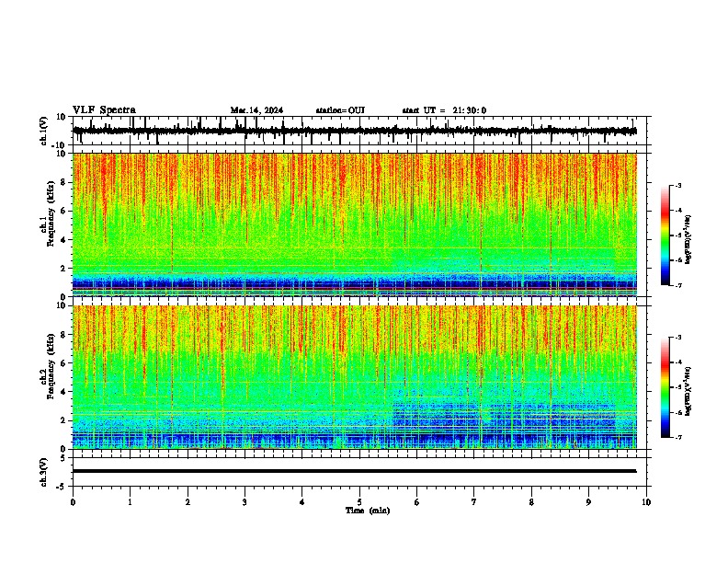
Task: Click the time axis tick label "9"
Action: [588, 502]
